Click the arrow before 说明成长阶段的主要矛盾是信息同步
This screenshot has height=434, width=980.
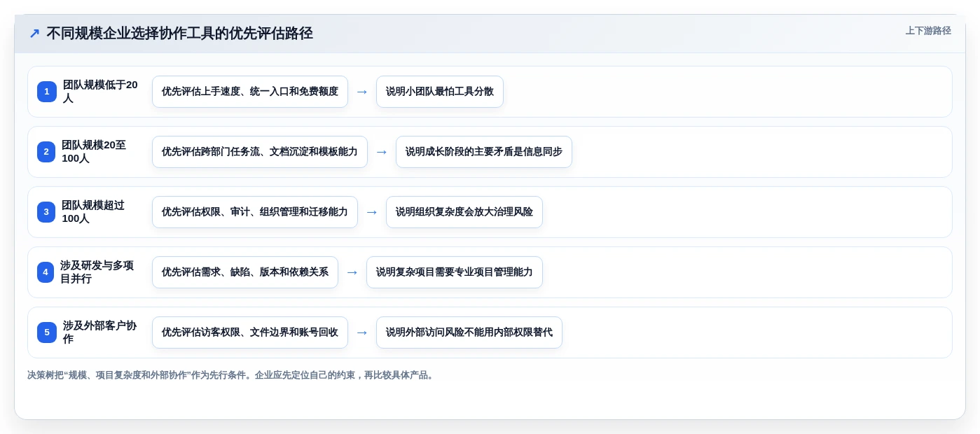pyautogui.click(x=382, y=152)
